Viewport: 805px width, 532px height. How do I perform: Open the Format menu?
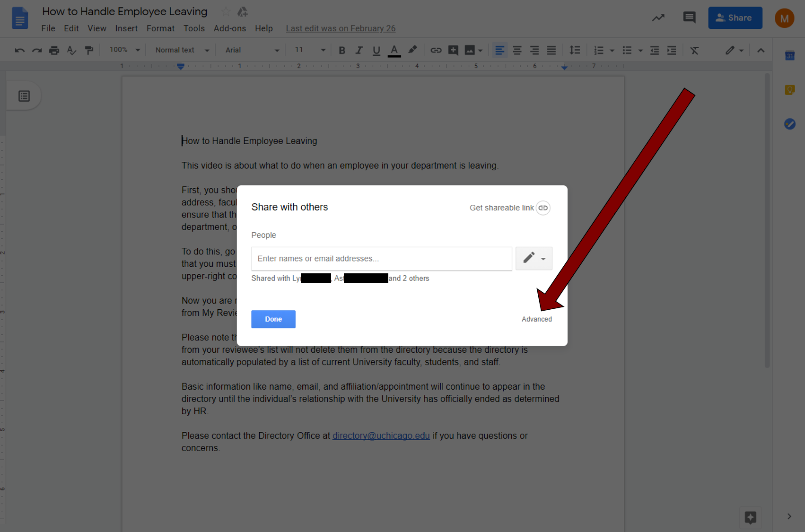click(160, 28)
